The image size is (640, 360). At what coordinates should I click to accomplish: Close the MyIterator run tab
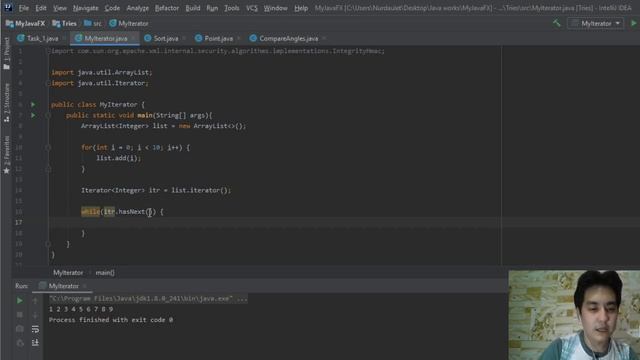click(85, 286)
